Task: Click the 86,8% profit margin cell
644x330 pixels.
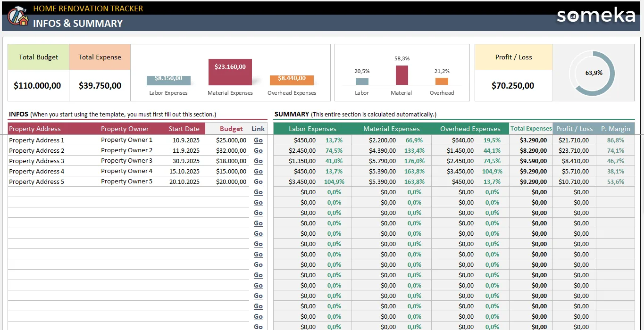Action: (616, 140)
